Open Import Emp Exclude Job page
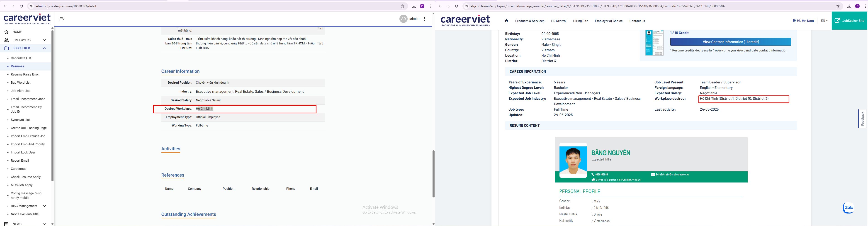The width and height of the screenshot is (868, 226). point(28,136)
